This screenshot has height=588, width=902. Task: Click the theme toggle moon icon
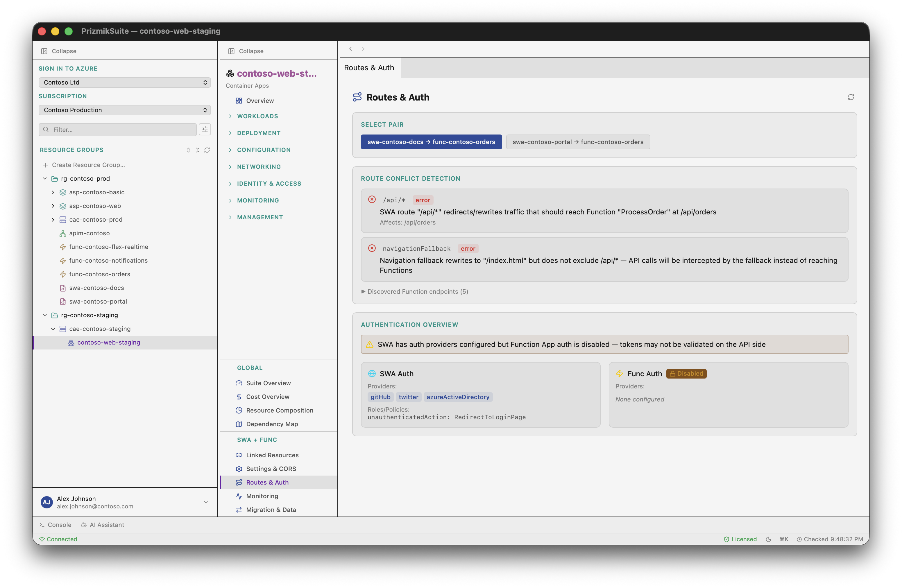point(768,539)
